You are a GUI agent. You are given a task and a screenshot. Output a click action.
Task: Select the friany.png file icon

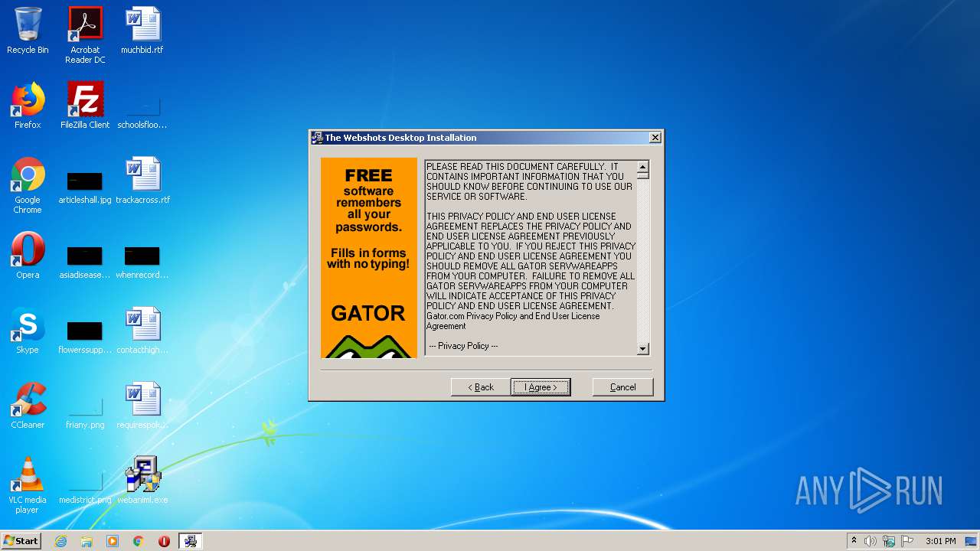[85, 413]
